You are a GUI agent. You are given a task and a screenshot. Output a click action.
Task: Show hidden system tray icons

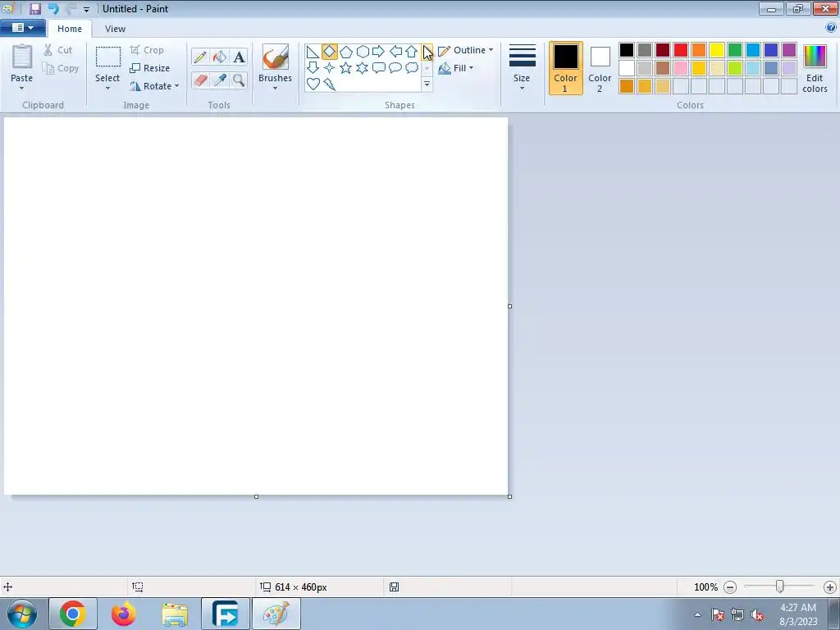tap(697, 614)
